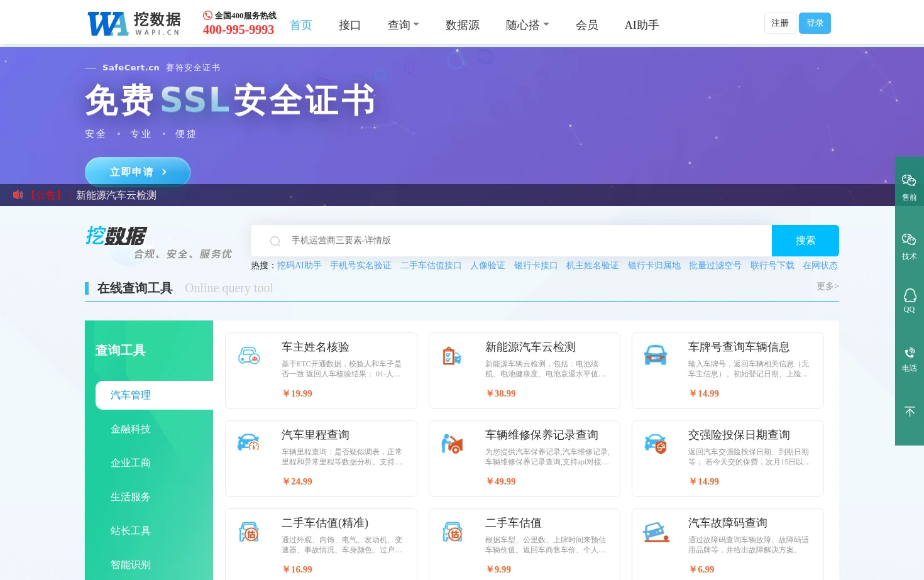Screen dimensions: 924x580
Task: Open hot search 银行卡接口
Action: point(536,266)
